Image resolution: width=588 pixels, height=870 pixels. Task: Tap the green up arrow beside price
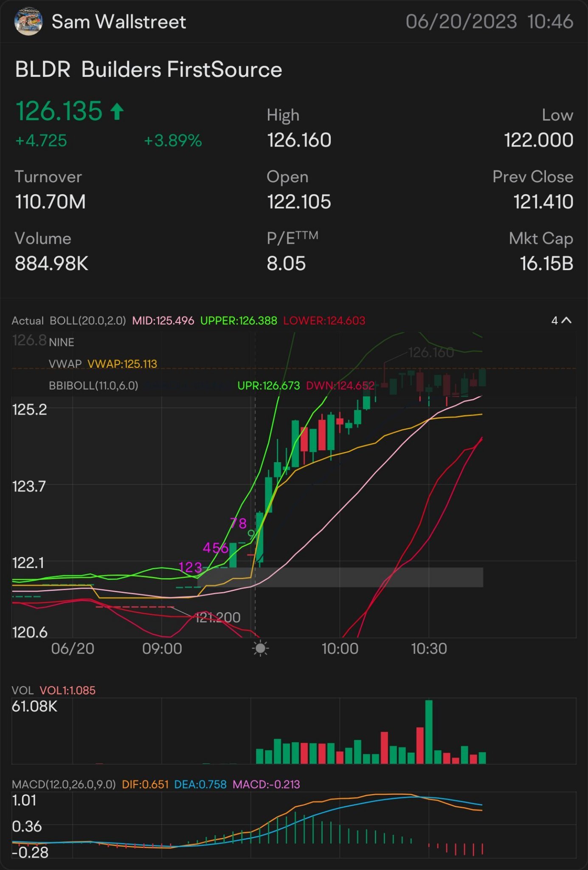click(117, 112)
